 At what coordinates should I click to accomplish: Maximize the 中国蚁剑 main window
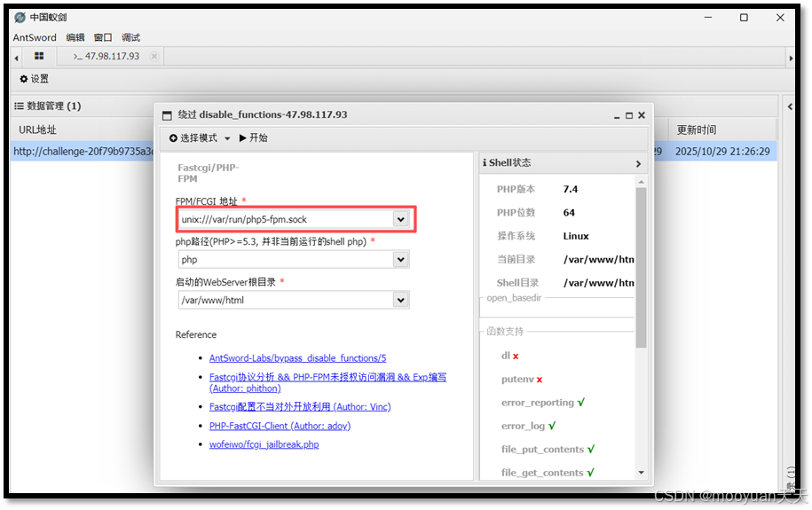(744, 18)
